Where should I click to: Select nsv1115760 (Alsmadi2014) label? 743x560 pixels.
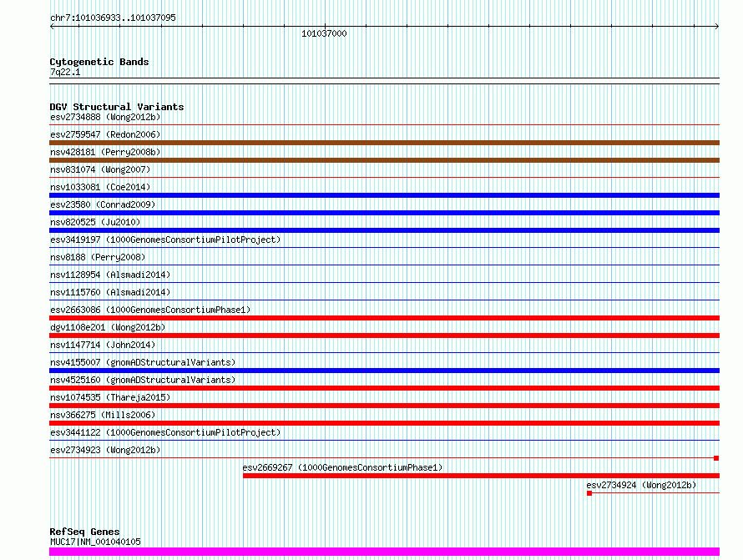(x=110, y=292)
